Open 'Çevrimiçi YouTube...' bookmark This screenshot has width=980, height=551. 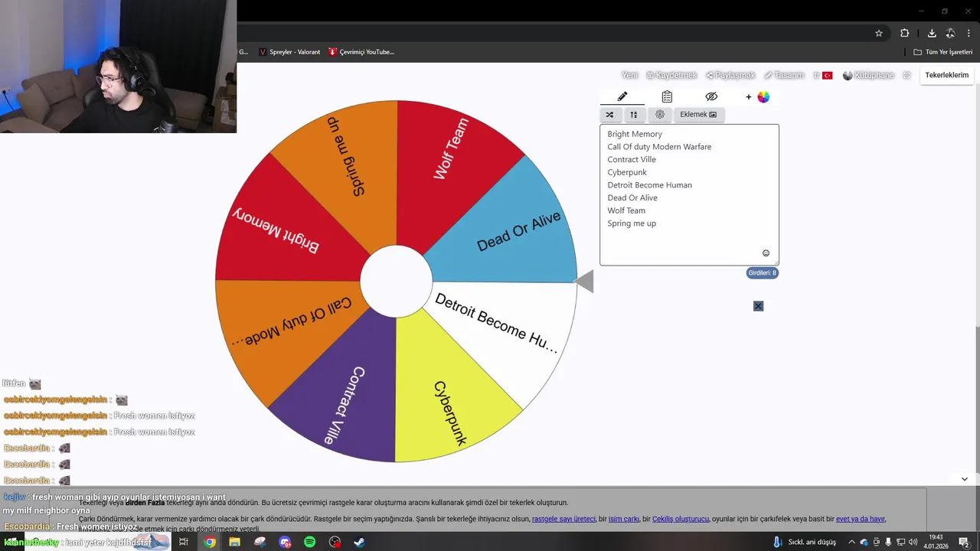361,52
